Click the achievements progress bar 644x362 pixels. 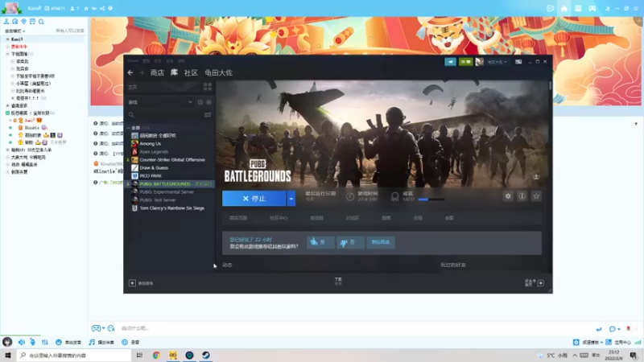431,200
